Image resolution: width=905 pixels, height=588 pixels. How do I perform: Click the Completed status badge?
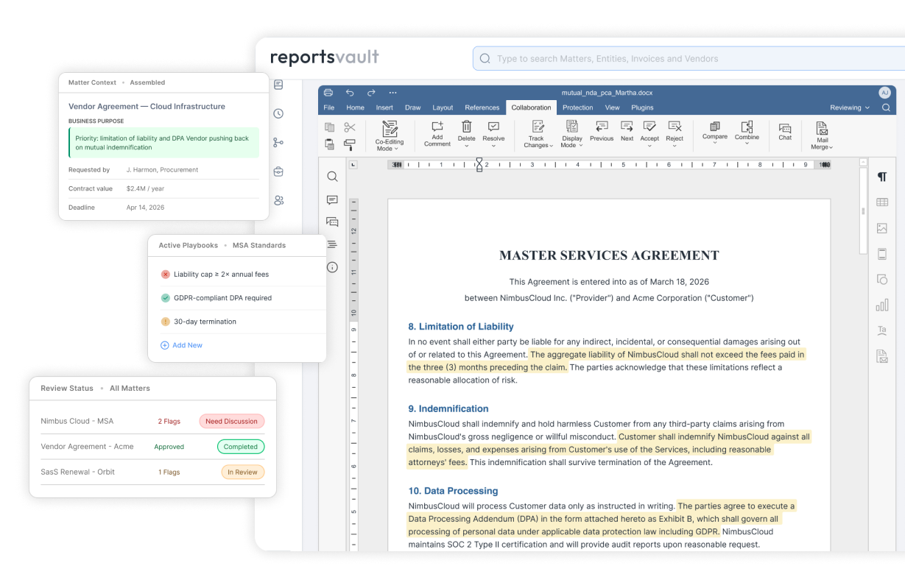[x=241, y=447]
